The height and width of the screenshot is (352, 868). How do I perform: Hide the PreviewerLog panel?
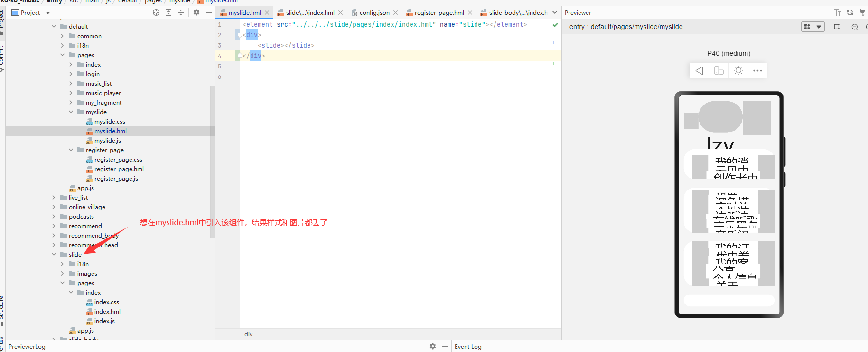point(445,346)
